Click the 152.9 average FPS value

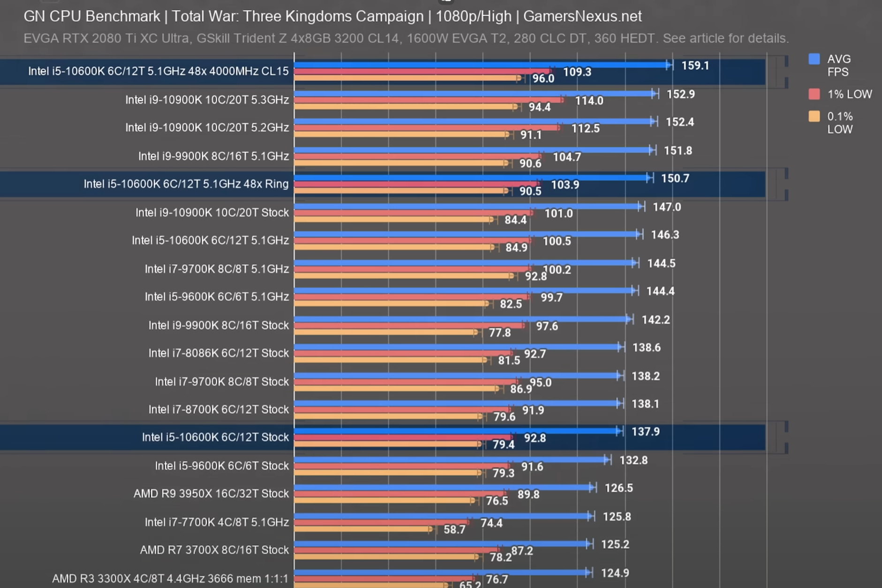[680, 94]
